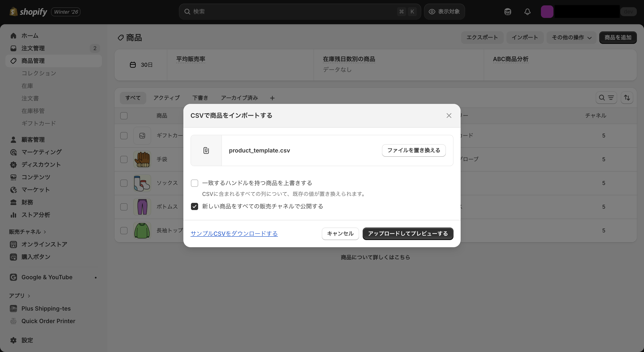Open サンプルCSVをダウンロードする link

pos(234,233)
